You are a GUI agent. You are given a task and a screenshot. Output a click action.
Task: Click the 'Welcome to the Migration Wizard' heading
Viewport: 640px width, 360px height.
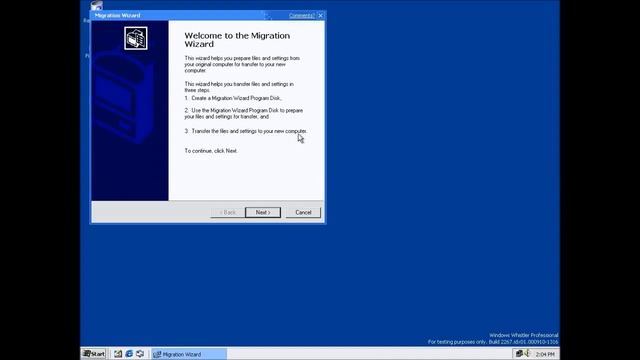(237, 40)
